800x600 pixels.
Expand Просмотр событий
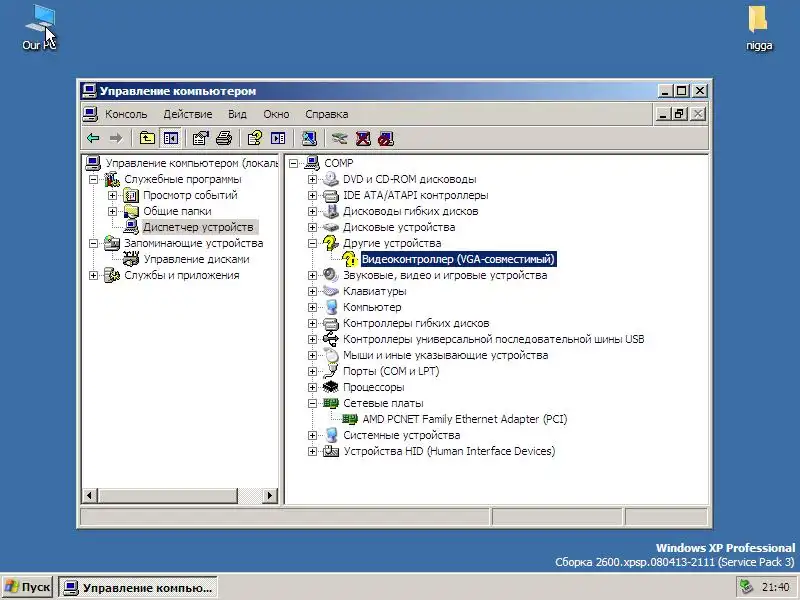point(112,195)
